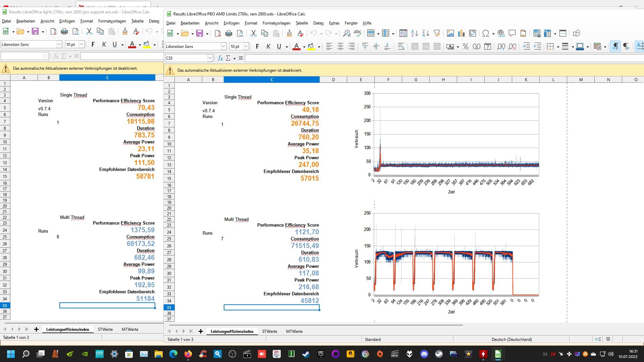Toggle Underline (U) in right Calc window

tap(279, 47)
